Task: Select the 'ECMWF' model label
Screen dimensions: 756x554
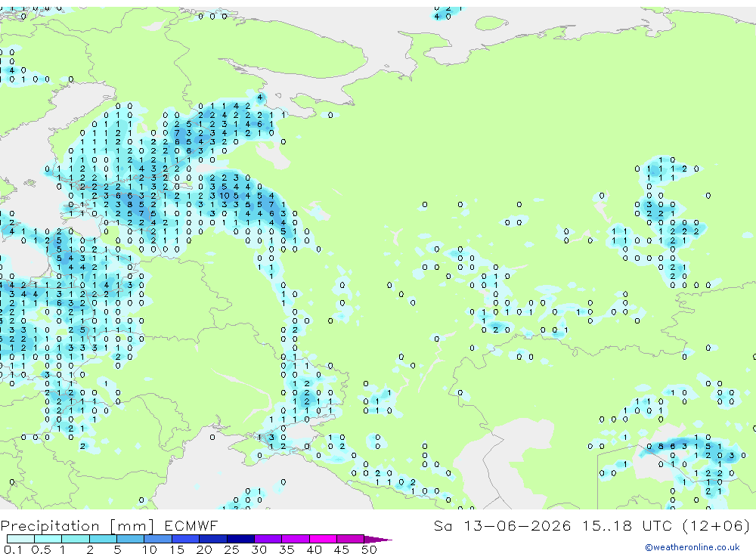Action: (191, 525)
